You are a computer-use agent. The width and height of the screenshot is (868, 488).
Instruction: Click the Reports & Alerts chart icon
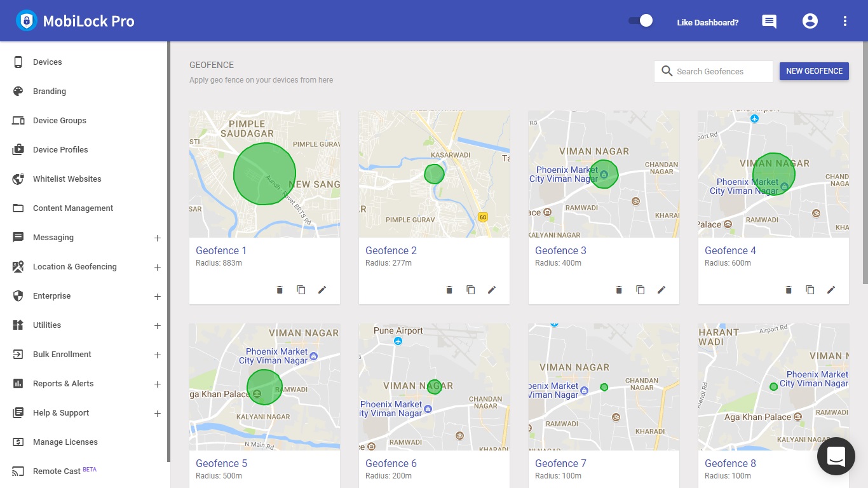click(x=18, y=384)
